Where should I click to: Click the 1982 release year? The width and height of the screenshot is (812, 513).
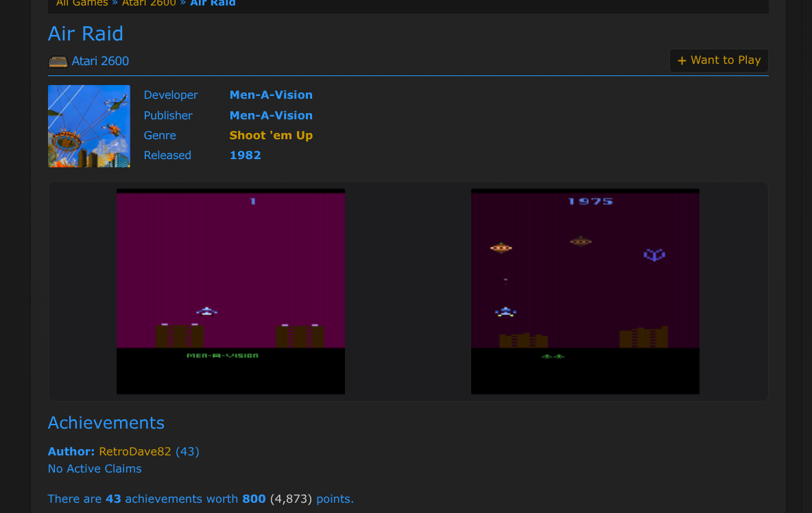click(x=245, y=155)
